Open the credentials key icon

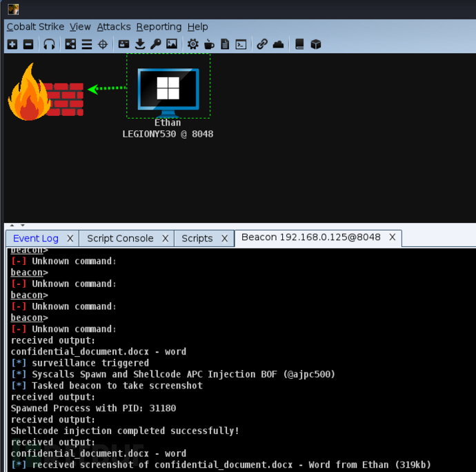click(x=156, y=44)
